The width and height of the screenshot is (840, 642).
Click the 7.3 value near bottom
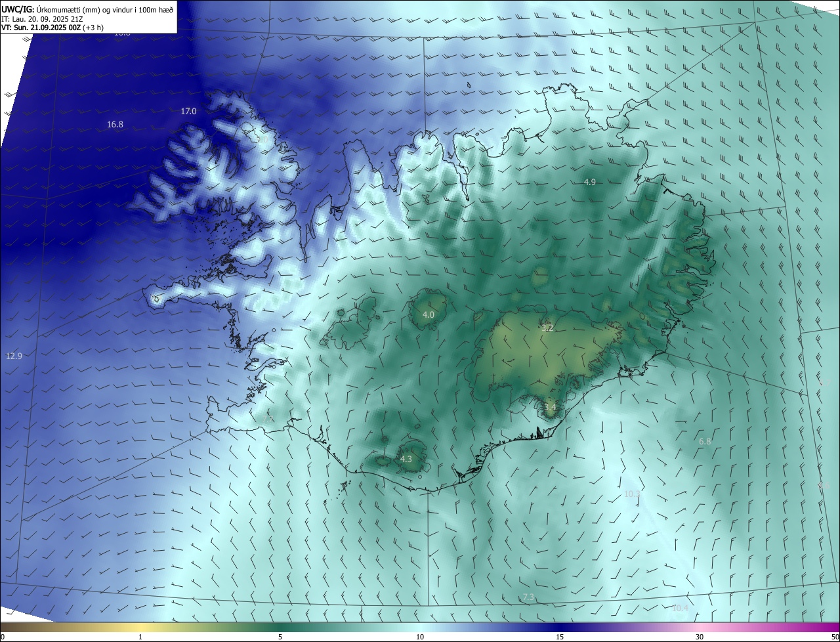(528, 597)
